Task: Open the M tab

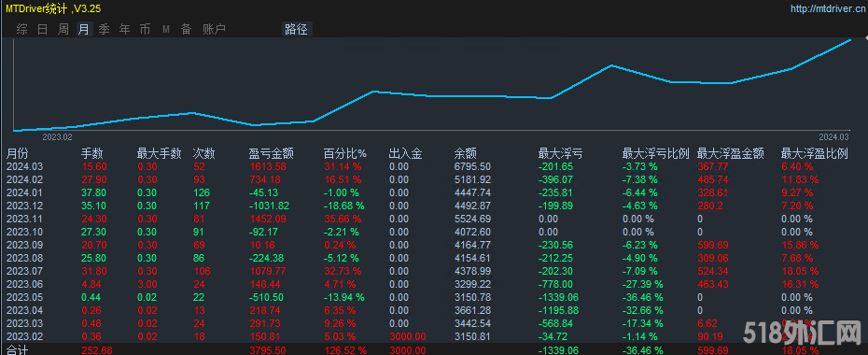Action: 165,29
